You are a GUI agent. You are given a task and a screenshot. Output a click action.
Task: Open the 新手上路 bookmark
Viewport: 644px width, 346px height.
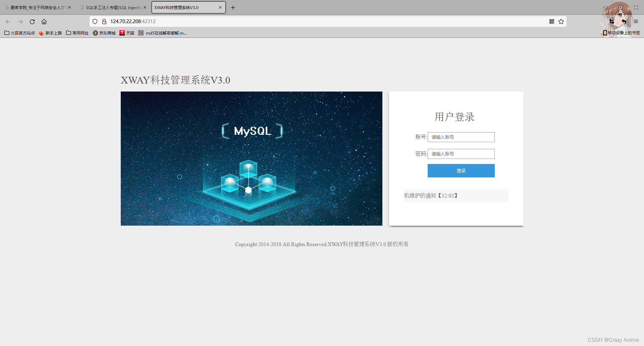click(50, 33)
